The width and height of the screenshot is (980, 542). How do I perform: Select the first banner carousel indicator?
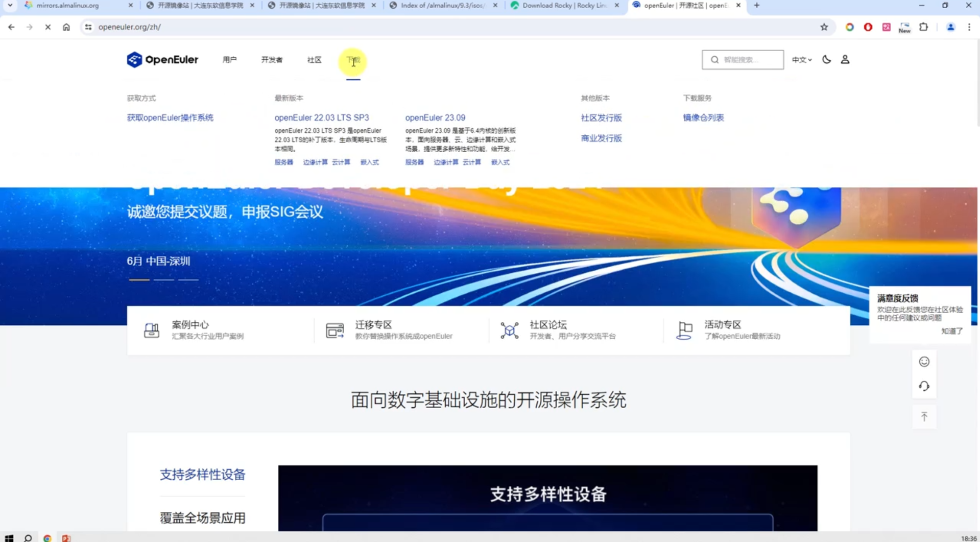pyautogui.click(x=139, y=280)
